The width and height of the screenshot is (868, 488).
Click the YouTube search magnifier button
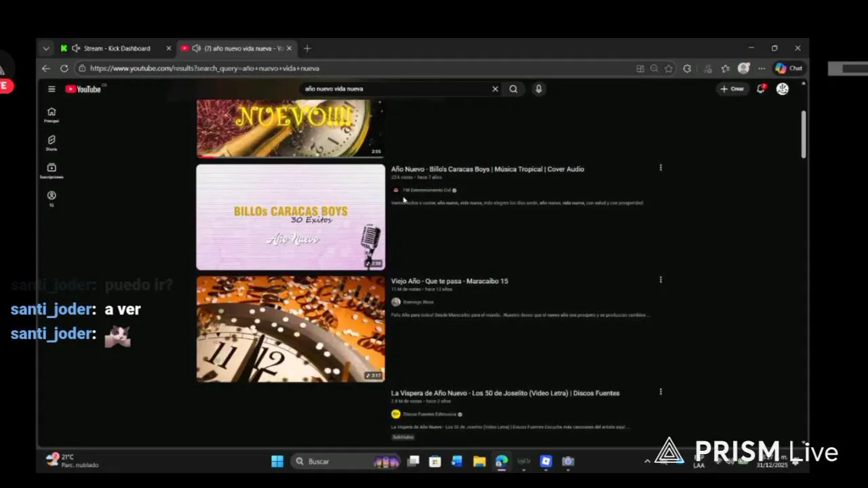pyautogui.click(x=513, y=89)
